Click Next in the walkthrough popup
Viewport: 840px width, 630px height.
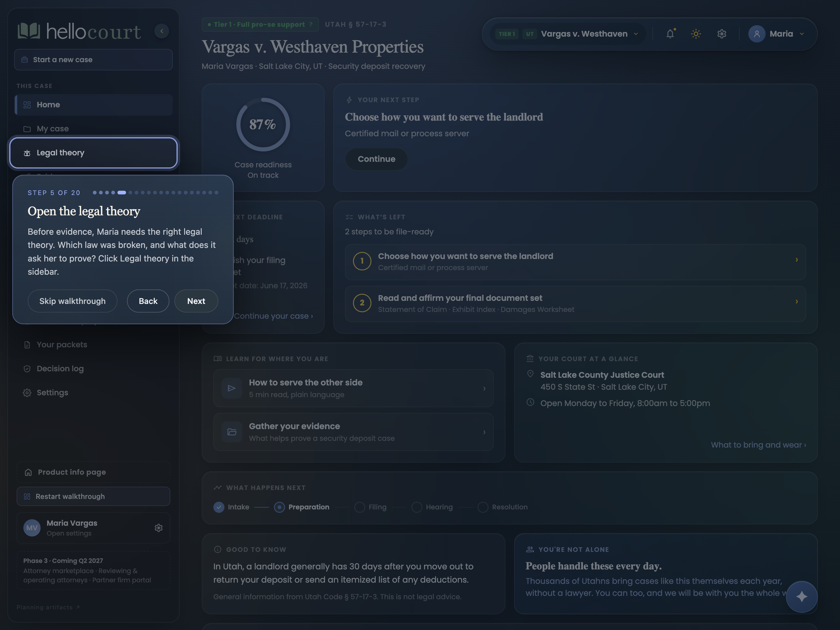[x=196, y=301]
